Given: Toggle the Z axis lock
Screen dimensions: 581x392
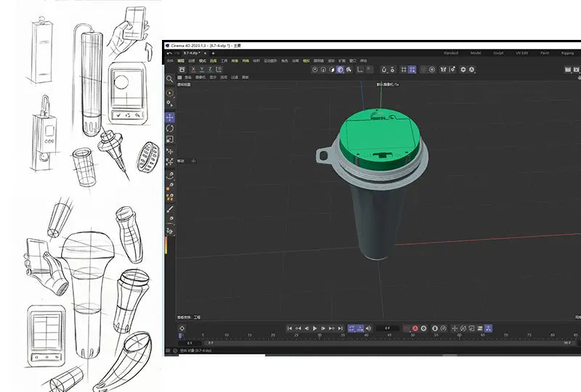Looking at the screenshot, I should [211, 70].
